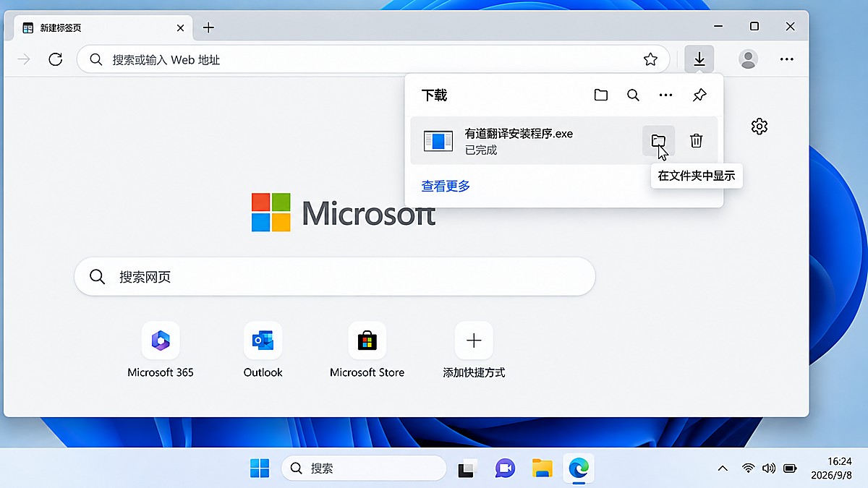Open File Explorer from taskbar

pyautogui.click(x=542, y=468)
